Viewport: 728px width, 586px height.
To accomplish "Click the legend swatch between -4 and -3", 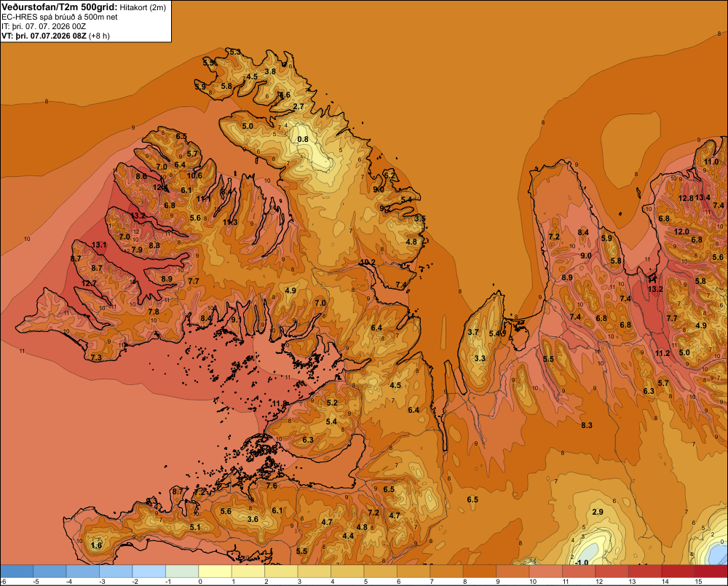I will click(x=83, y=571).
